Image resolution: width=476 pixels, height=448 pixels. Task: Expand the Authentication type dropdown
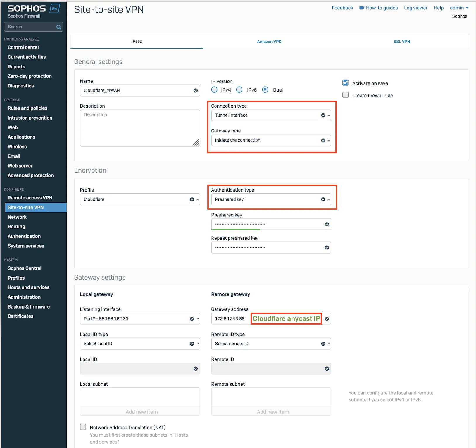coord(271,199)
